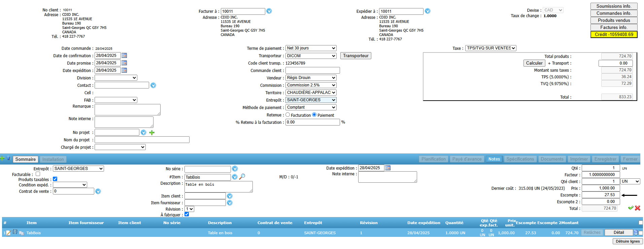Click the trash icon on the TabBois row
Viewport: 644px width, 249px height.
[x=636, y=233]
